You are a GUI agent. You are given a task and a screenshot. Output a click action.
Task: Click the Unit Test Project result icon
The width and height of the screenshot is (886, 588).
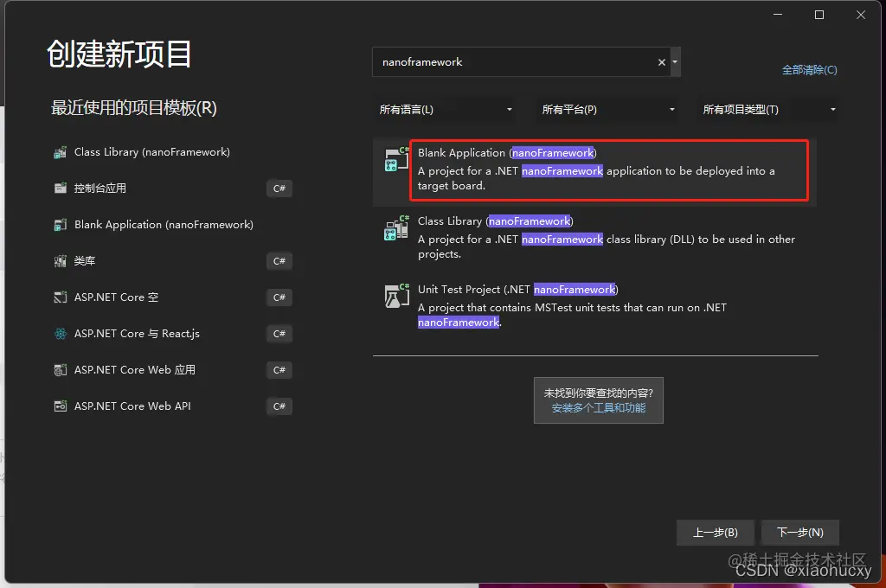(396, 296)
